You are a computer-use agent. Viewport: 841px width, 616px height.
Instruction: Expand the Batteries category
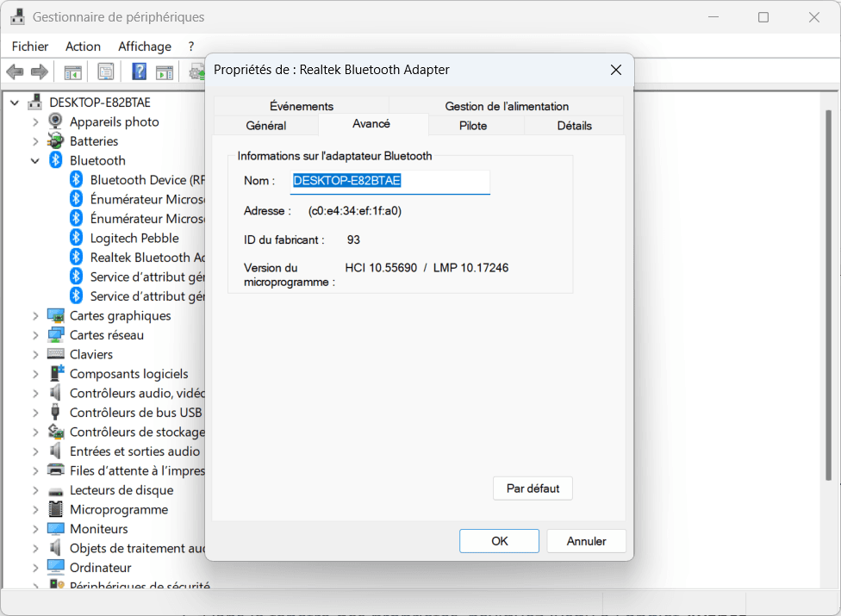tap(35, 141)
